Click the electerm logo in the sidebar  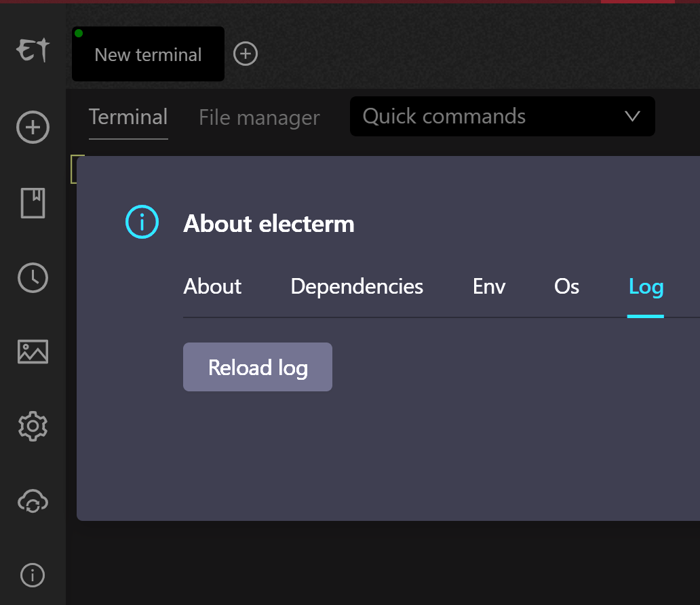[x=32, y=49]
